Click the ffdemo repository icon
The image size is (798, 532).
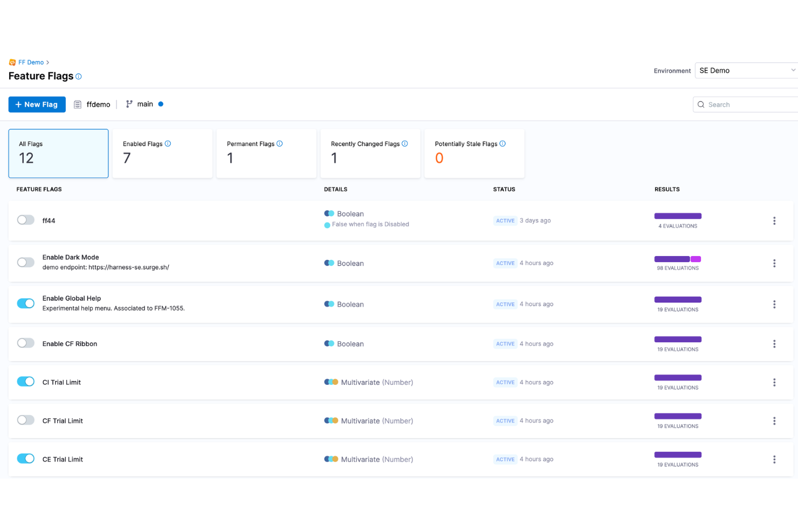click(78, 105)
